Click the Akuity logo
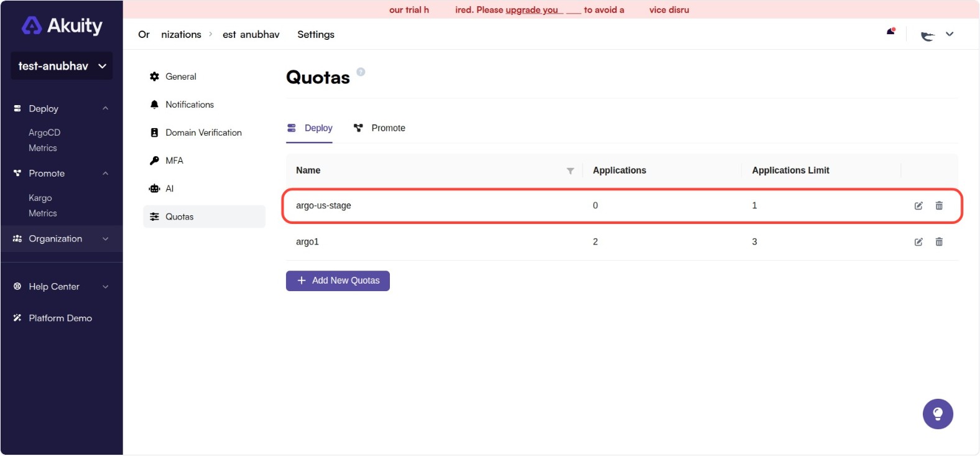Viewport: 980px width, 456px height. [62, 26]
